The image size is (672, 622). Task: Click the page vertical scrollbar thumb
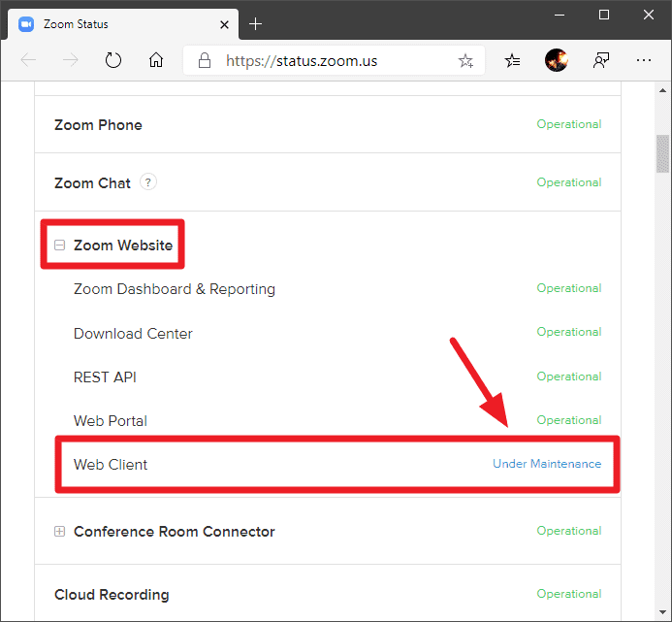point(662,153)
